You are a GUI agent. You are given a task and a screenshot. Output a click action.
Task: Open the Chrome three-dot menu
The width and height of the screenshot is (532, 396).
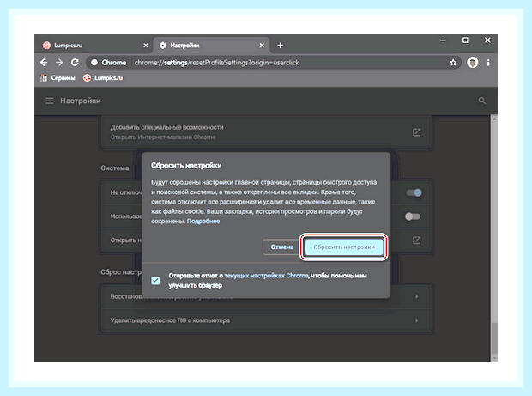click(x=488, y=63)
